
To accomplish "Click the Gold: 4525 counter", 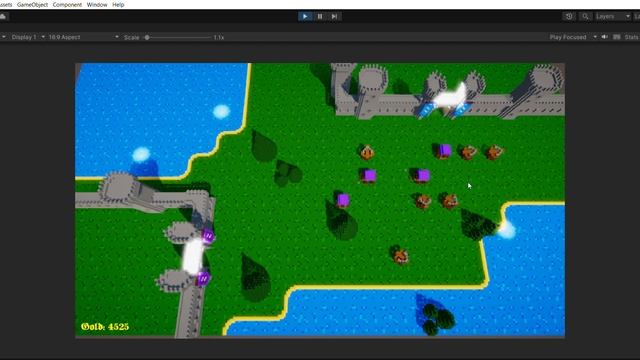I will (105, 327).
